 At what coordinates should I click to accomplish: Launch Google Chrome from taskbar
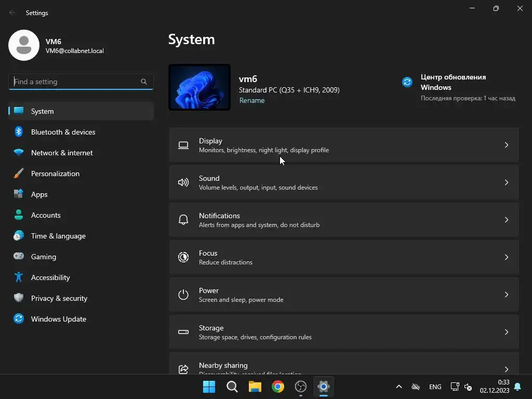click(278, 387)
